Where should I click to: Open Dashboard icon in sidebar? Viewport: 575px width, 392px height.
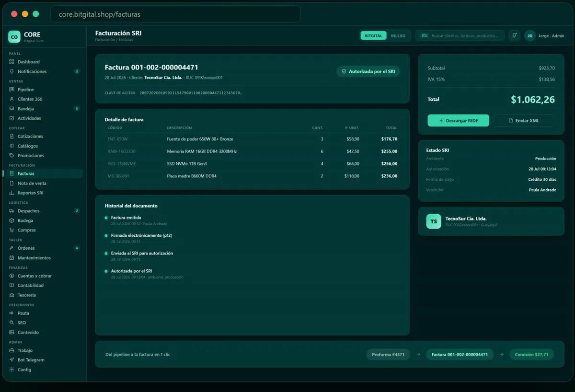tap(12, 62)
